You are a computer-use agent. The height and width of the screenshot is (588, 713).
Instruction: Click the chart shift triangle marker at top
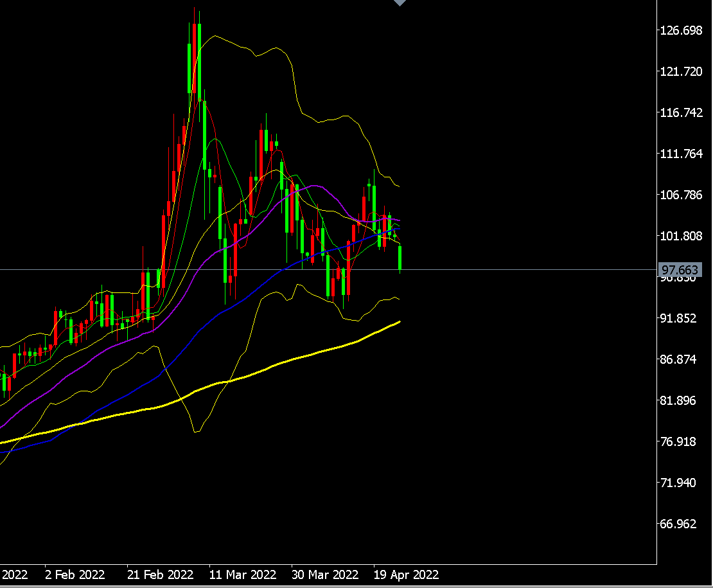point(400,3)
